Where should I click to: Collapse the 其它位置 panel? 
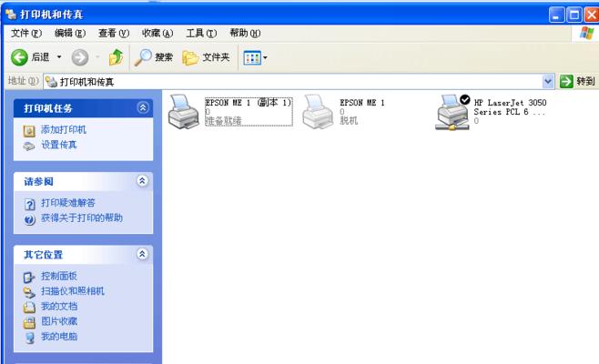pos(142,254)
